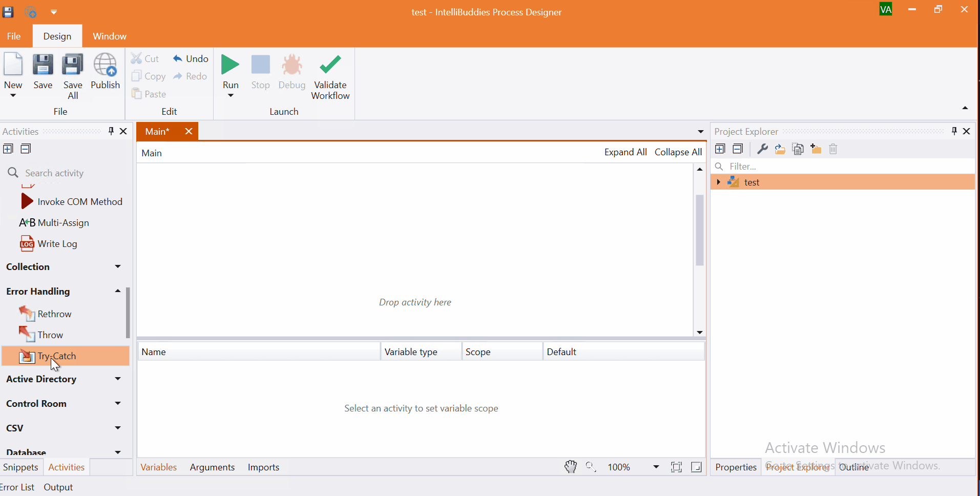Undo the last action
This screenshot has width=980, height=496.
[x=191, y=58]
